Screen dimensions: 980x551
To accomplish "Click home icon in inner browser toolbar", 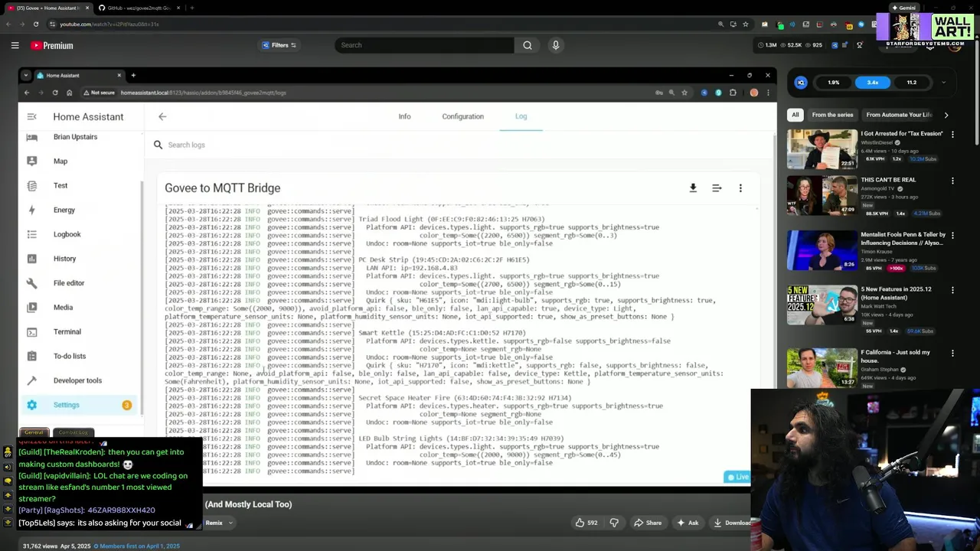I will 69,93.
